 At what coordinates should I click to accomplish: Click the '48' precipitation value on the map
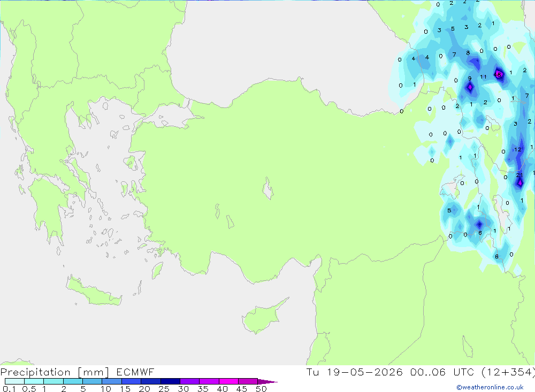(x=498, y=74)
